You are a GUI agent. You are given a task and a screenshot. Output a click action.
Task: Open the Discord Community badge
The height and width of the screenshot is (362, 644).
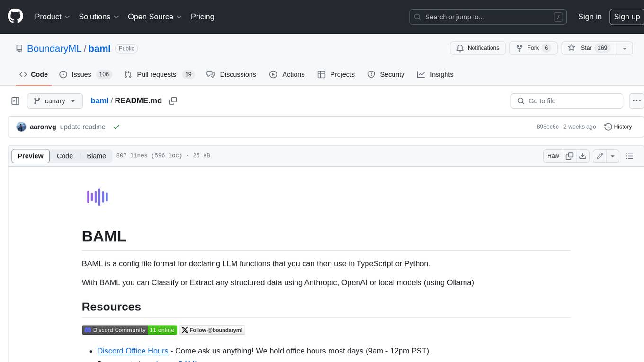(x=129, y=330)
